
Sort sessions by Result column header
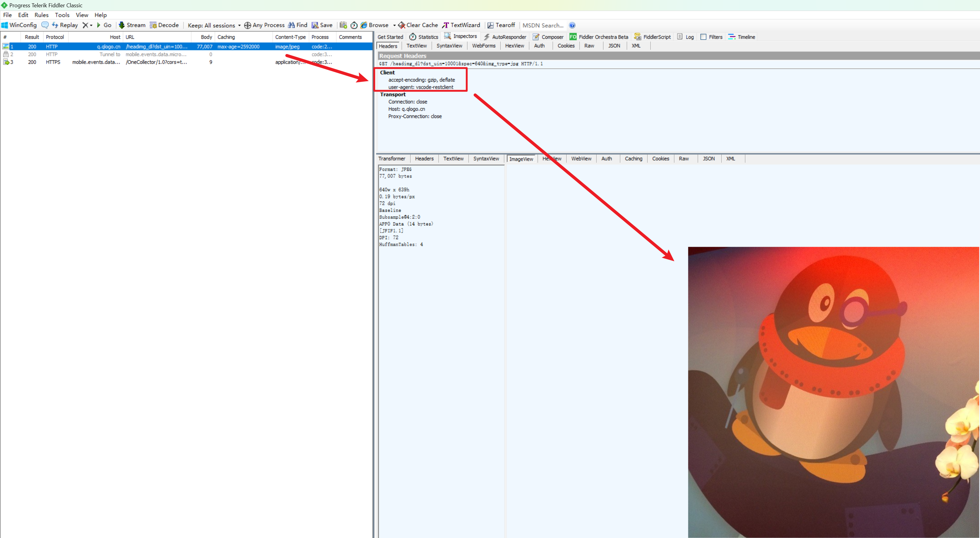(32, 37)
